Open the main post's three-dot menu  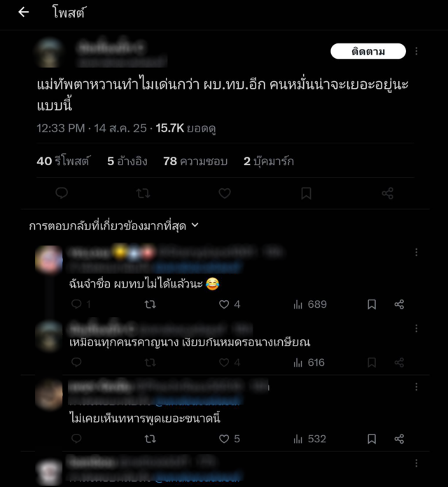(x=416, y=51)
